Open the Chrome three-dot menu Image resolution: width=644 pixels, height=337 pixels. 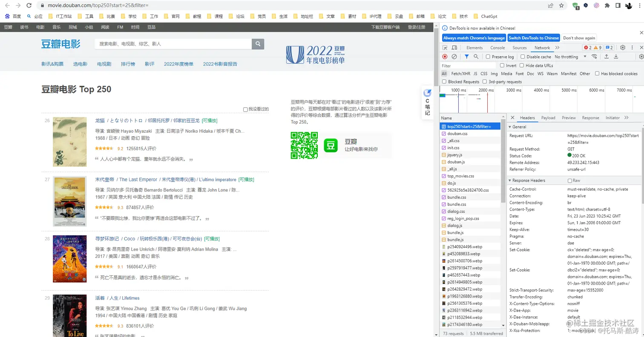(640, 6)
